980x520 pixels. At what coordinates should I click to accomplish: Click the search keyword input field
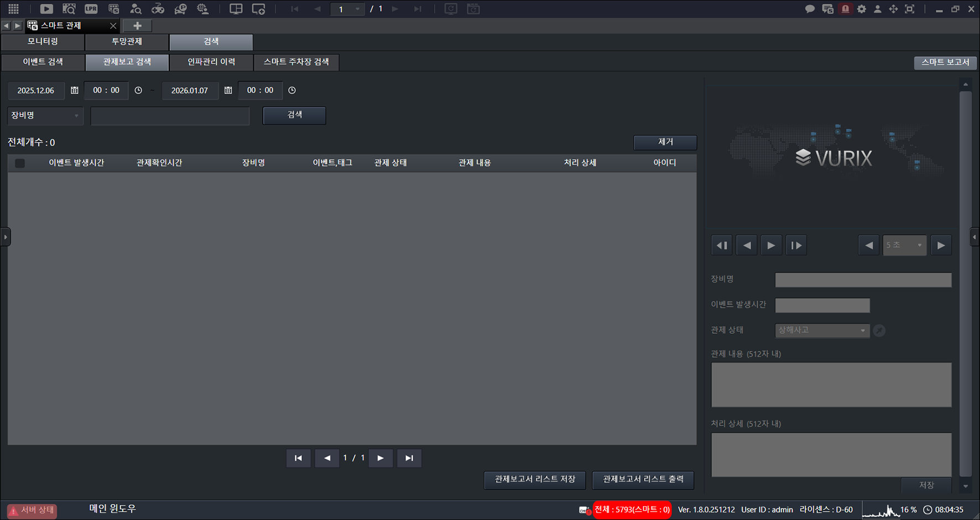pos(170,115)
